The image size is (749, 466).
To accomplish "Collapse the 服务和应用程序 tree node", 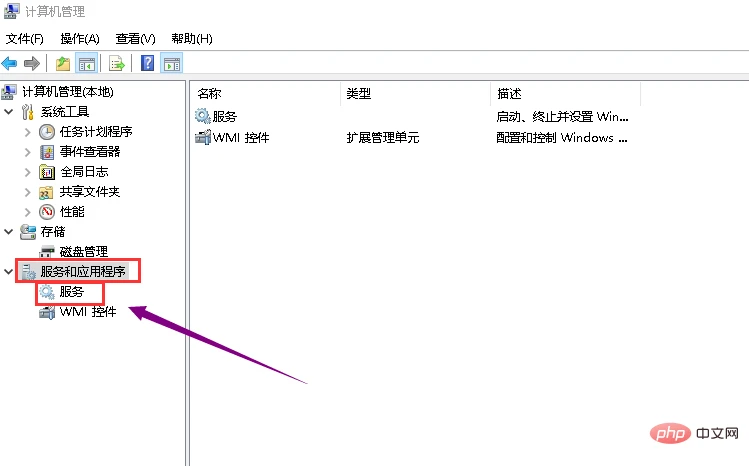I will [10, 271].
